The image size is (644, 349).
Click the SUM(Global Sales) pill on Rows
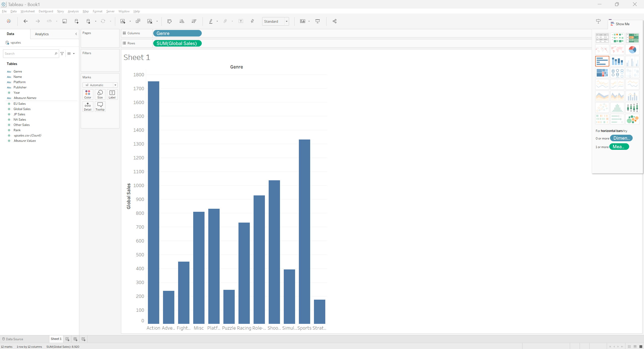pos(177,43)
